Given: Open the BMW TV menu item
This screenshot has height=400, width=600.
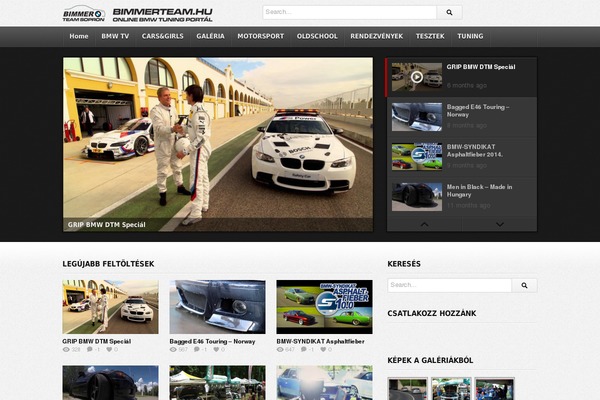Looking at the screenshot, I should tap(115, 36).
